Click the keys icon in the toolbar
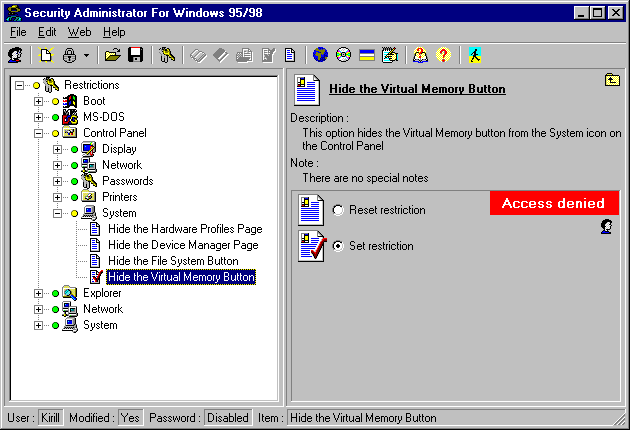 pyautogui.click(x=167, y=56)
